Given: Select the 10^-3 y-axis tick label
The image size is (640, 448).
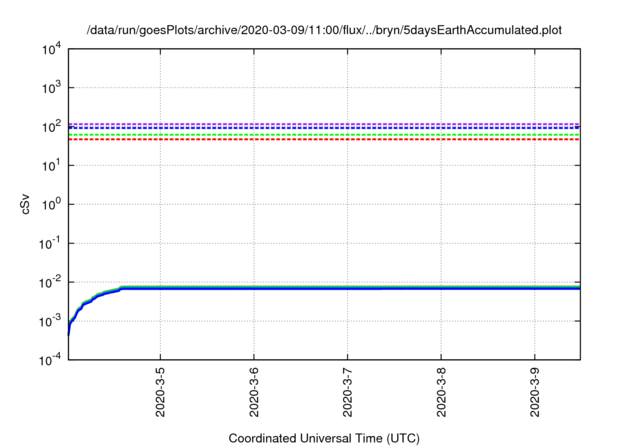Looking at the screenshot, I should coord(50,321).
